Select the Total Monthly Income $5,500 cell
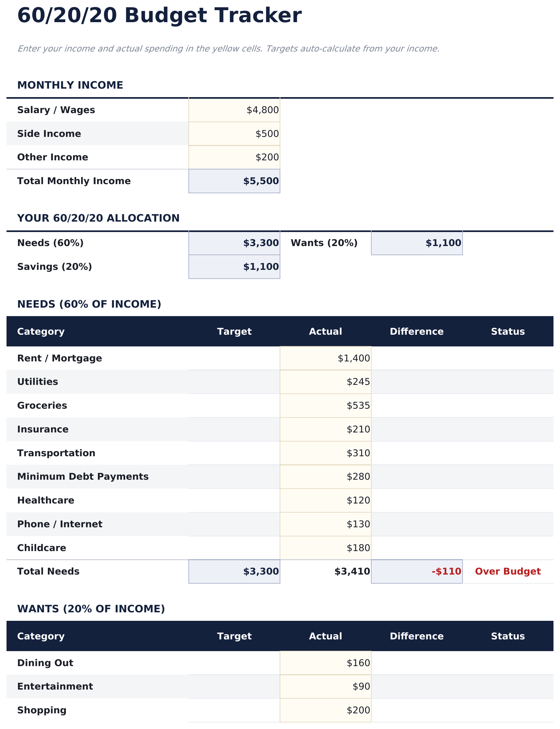Viewport: 560px width, 729px height. click(x=234, y=181)
